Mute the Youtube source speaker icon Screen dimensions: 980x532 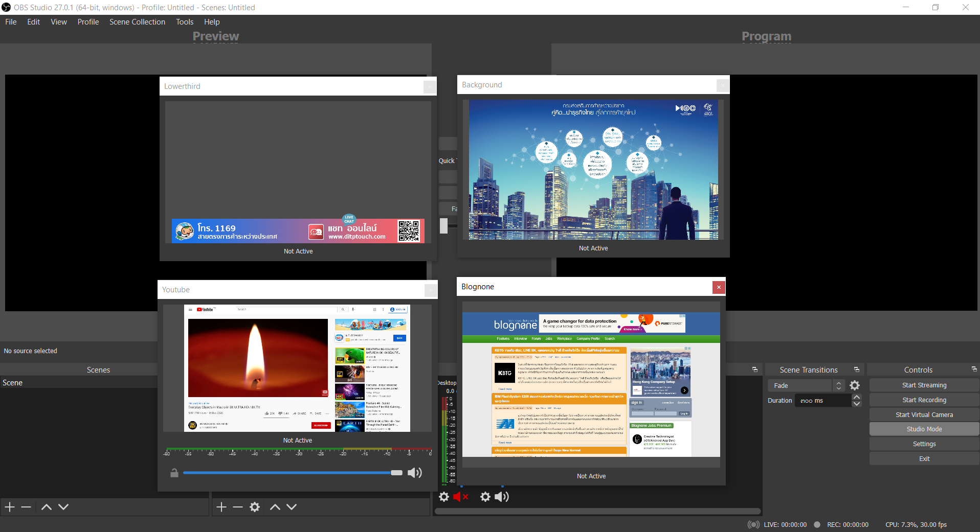414,472
